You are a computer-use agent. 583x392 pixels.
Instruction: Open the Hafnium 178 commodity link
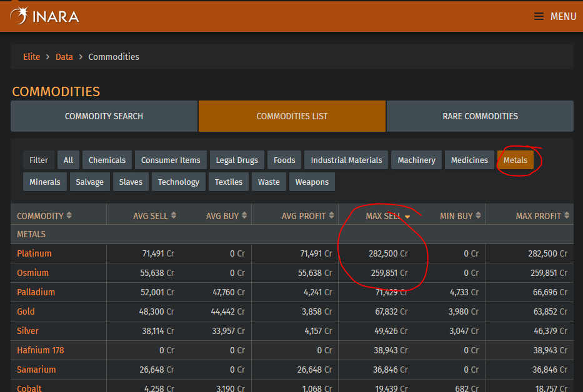point(41,350)
